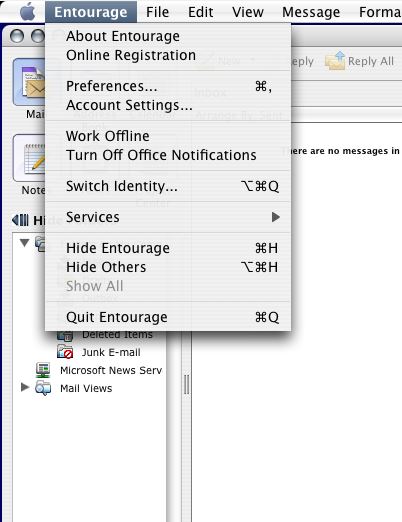The width and height of the screenshot is (402, 522).
Task: Click the pane splitter handle
Action: pyautogui.click(x=186, y=384)
